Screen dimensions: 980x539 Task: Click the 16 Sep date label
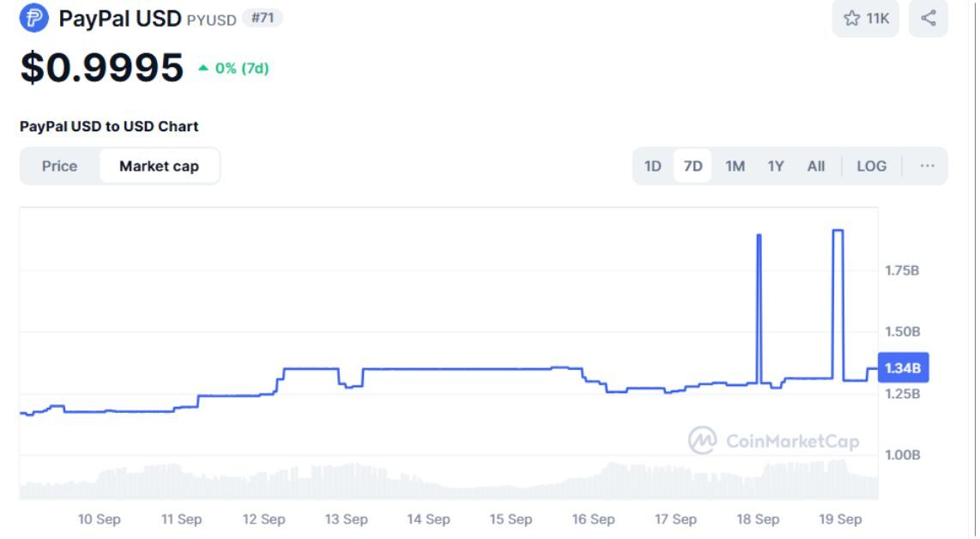(x=593, y=519)
